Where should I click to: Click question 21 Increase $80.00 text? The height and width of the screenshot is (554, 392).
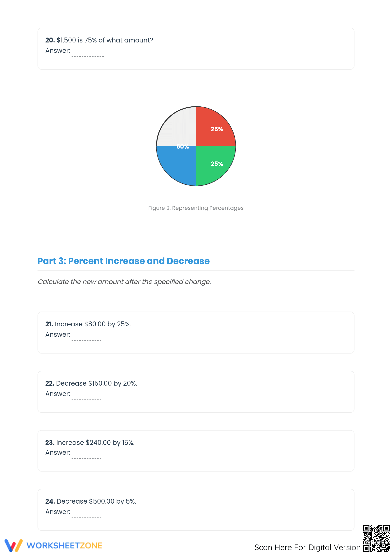click(88, 324)
